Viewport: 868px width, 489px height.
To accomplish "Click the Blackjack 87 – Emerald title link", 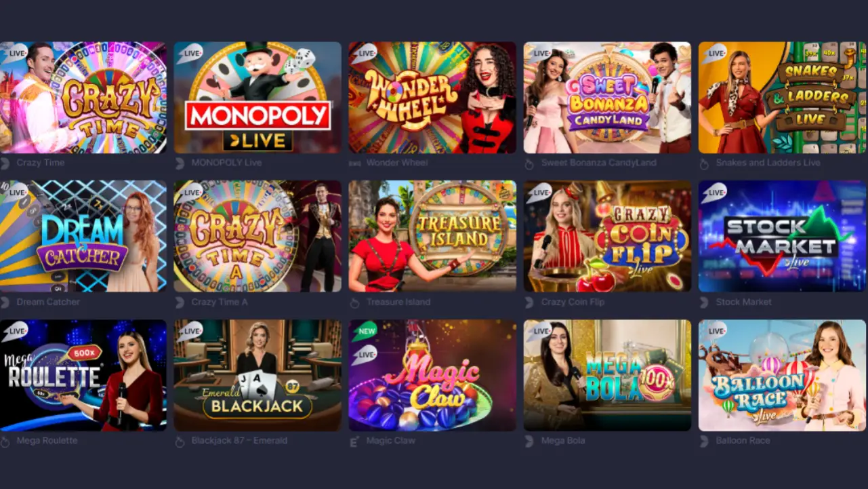I will (239, 441).
